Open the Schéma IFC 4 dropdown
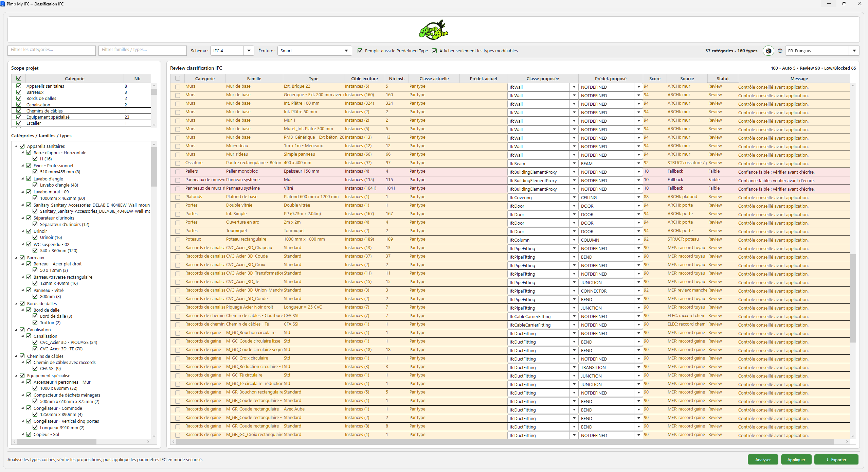The image size is (868, 472). click(x=249, y=51)
